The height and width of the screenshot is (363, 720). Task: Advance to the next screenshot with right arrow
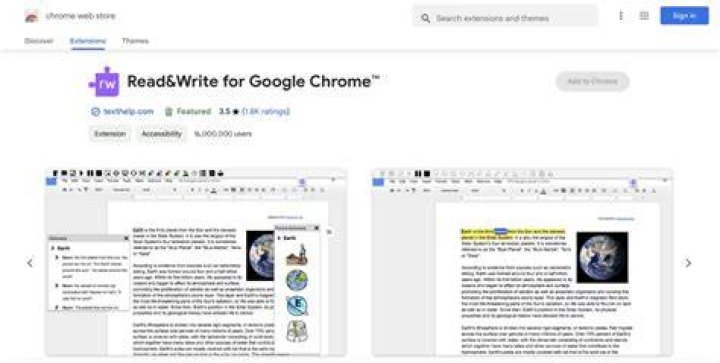point(688,263)
